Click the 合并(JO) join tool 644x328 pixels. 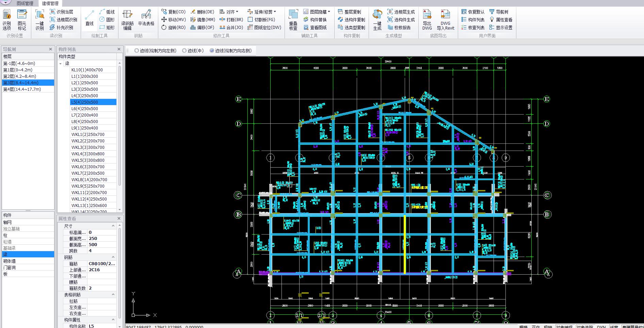pyautogui.click(x=231, y=28)
